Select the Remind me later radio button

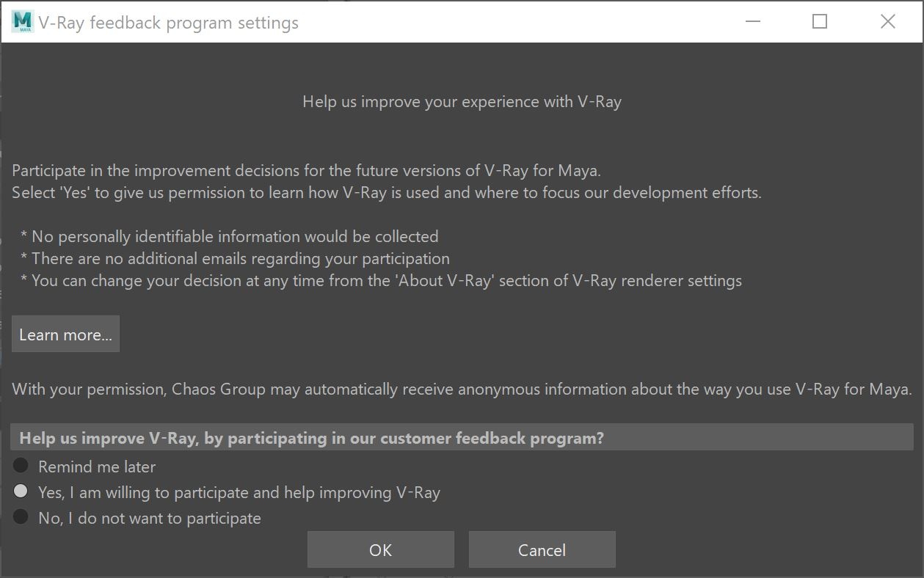tap(21, 466)
